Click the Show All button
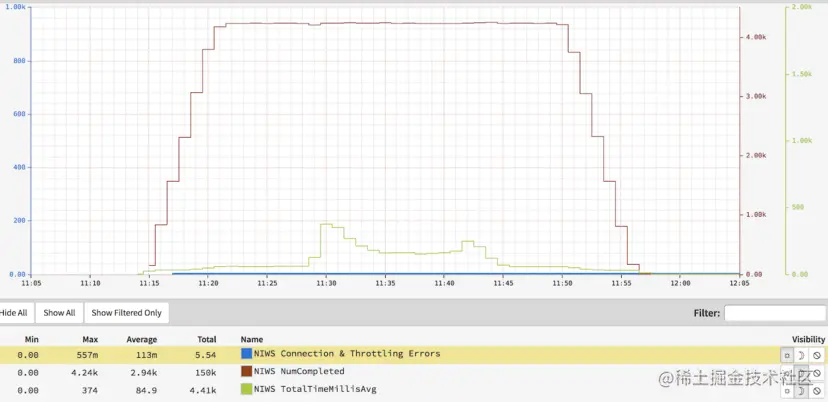Screen dimensions: 828x402 (59, 313)
